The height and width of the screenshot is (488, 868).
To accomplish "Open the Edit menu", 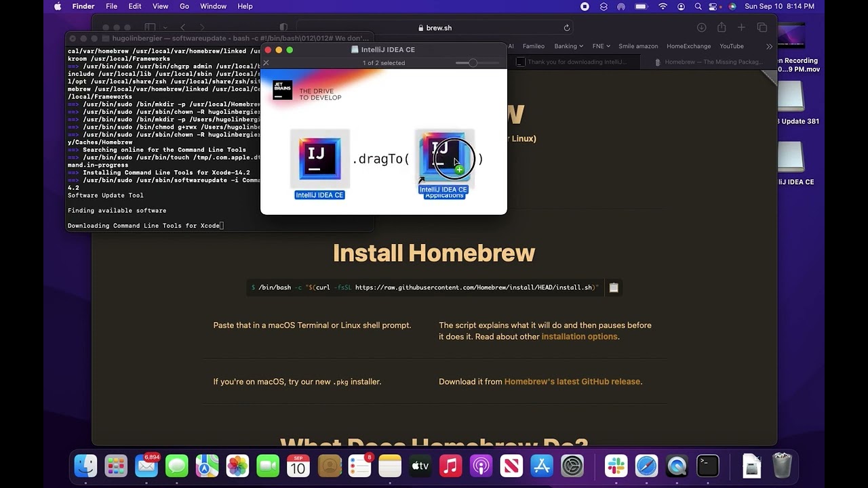I will [x=135, y=6].
